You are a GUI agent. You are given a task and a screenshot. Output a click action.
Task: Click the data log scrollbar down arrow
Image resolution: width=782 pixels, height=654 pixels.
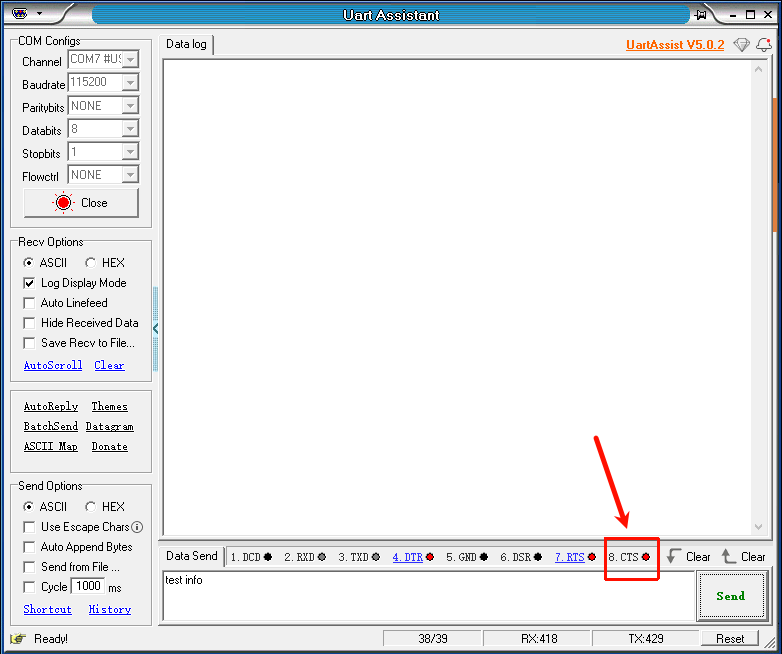pos(759,527)
